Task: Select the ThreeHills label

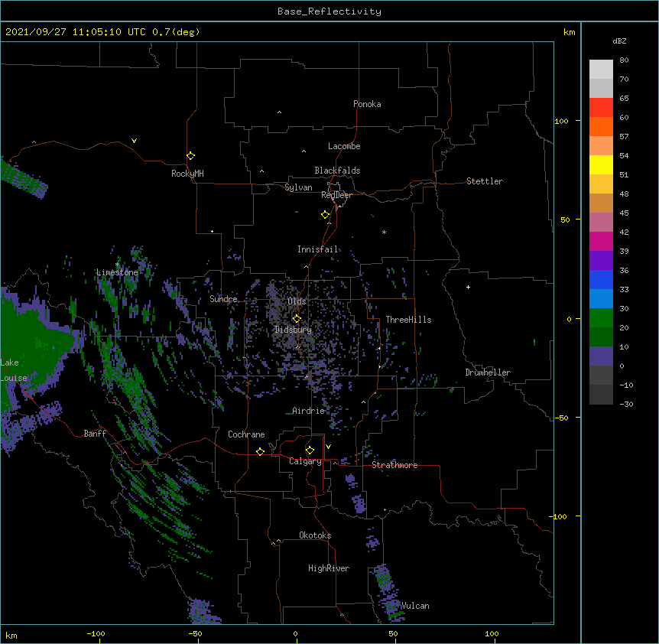Action: click(408, 320)
